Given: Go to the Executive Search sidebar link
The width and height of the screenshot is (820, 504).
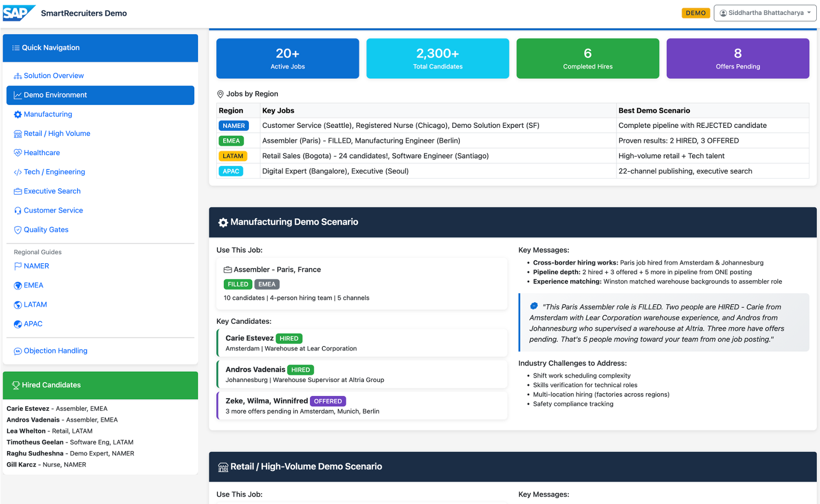Looking at the screenshot, I should [52, 192].
